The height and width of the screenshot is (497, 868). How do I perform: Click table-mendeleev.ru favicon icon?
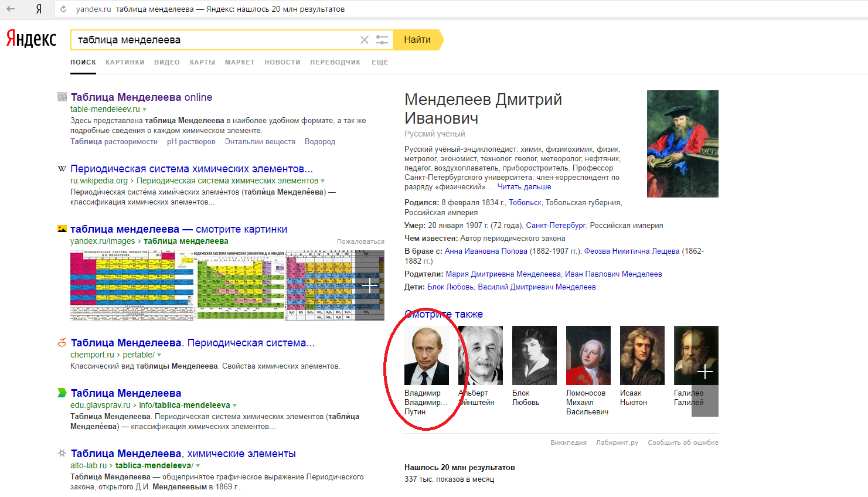coord(62,97)
